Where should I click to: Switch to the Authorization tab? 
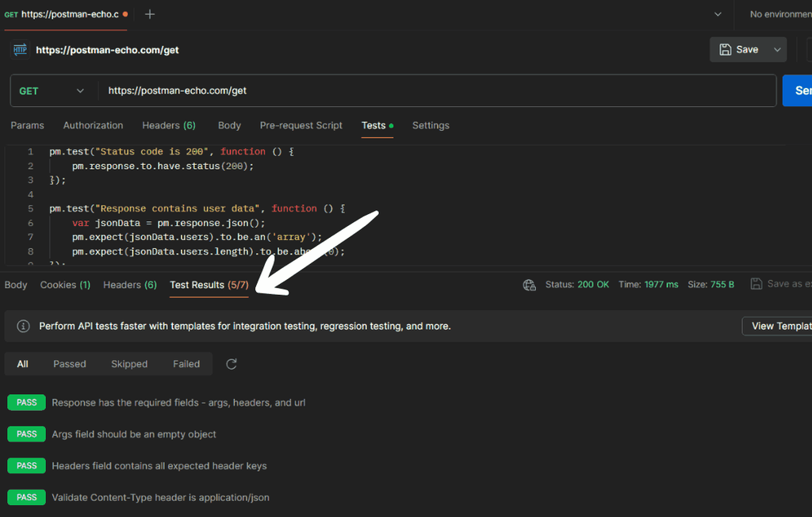pyautogui.click(x=94, y=125)
